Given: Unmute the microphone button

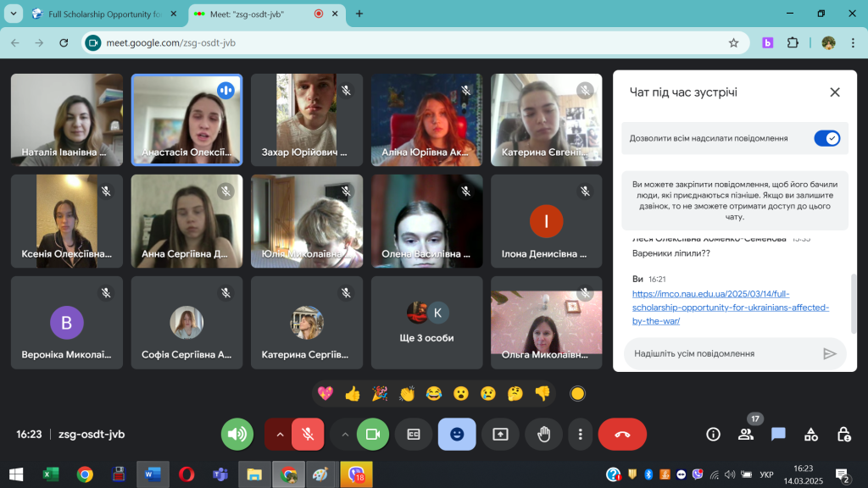Looking at the screenshot, I should click(308, 435).
